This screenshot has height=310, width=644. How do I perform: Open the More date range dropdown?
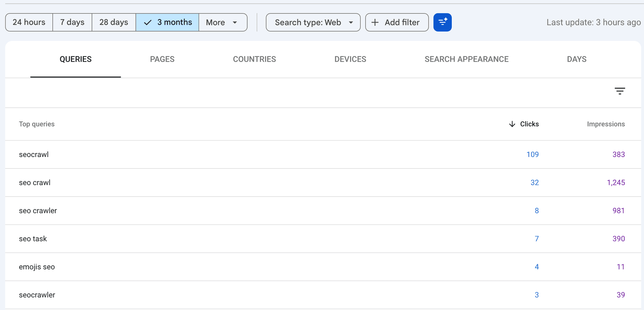click(223, 22)
